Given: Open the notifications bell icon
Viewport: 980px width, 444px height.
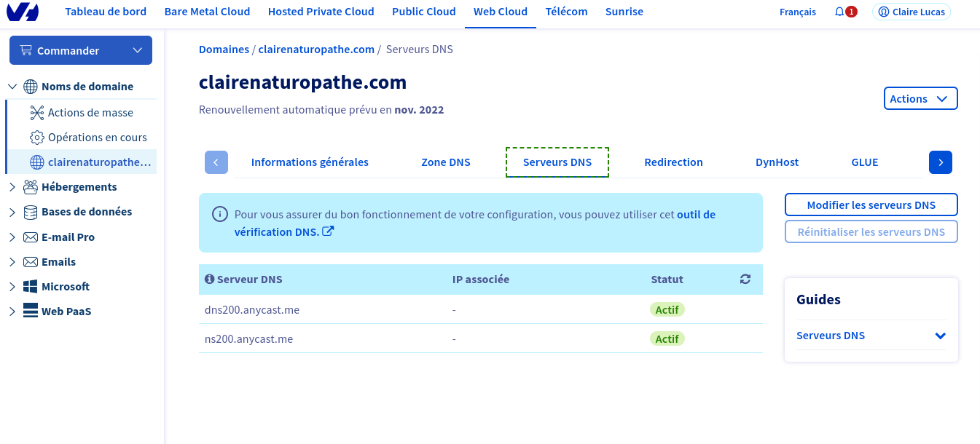Looking at the screenshot, I should point(839,12).
